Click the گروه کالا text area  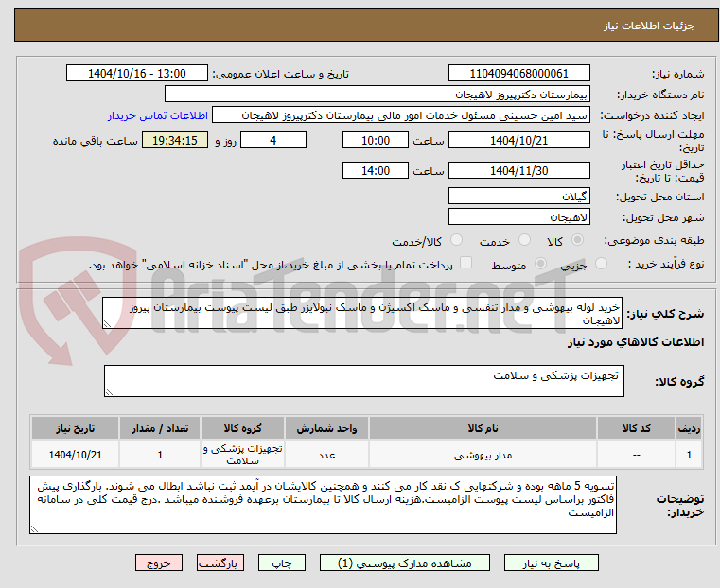[x=364, y=381]
